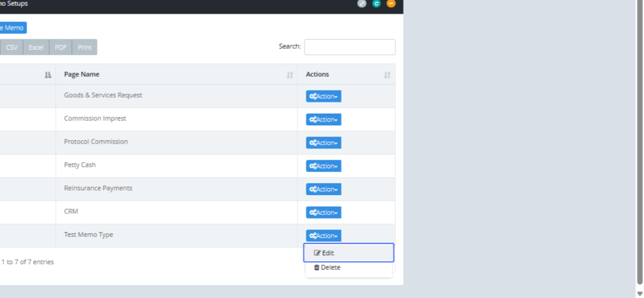This screenshot has height=298, width=644.
Task: Click the Actions column sort icon
Action: [387, 75]
